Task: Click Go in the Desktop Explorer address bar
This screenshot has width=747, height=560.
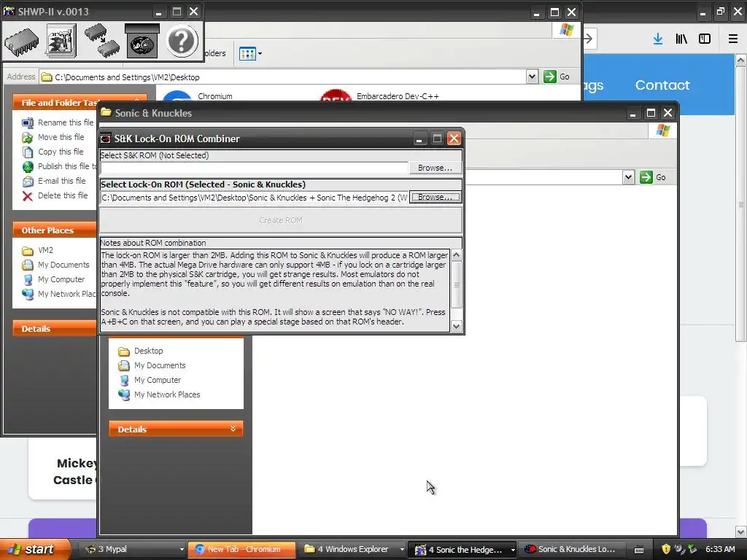Action: [x=557, y=77]
